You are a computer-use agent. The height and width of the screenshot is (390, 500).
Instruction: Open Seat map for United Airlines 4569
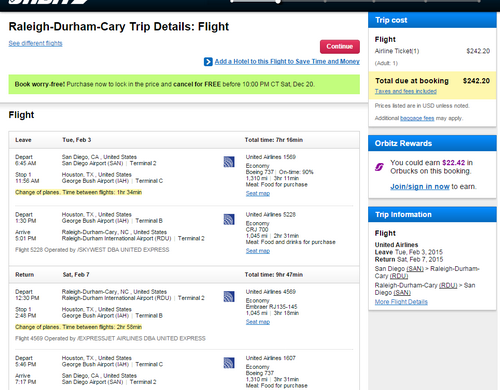(258, 322)
